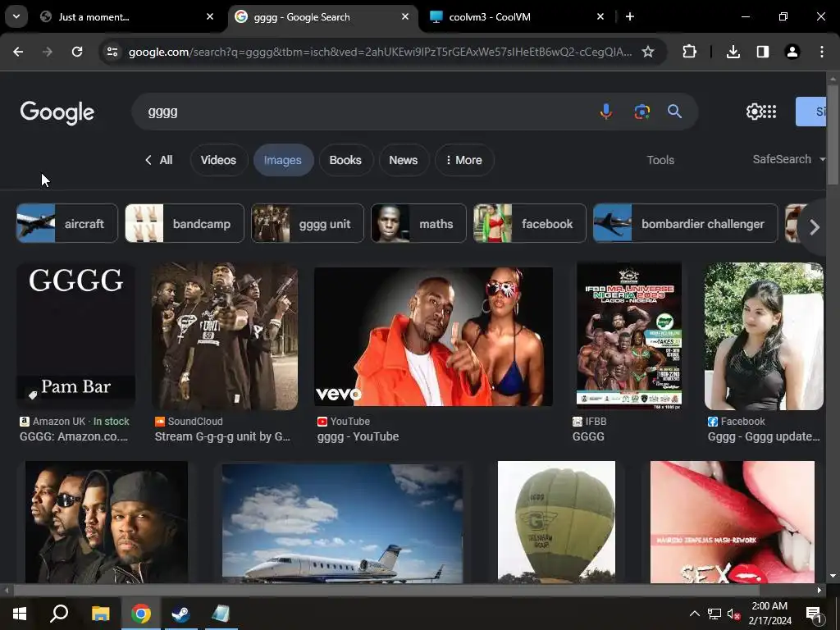The height and width of the screenshot is (630, 840).
Task: Filter by the facebook chip
Action: tap(529, 223)
